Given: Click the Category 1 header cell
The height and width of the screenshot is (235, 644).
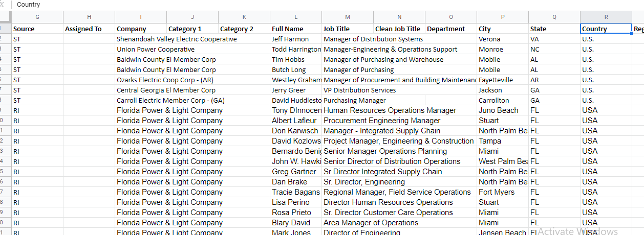Looking at the screenshot, I should (192, 29).
